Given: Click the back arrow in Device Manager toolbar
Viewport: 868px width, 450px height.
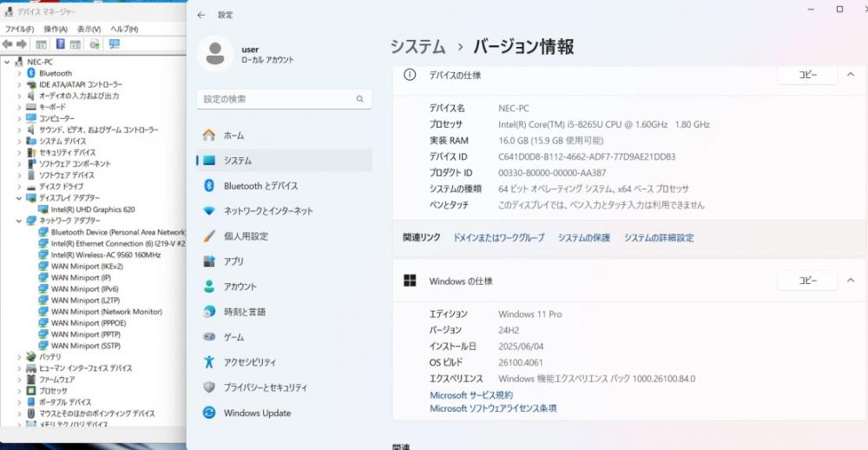Looking at the screenshot, I should click(7, 43).
